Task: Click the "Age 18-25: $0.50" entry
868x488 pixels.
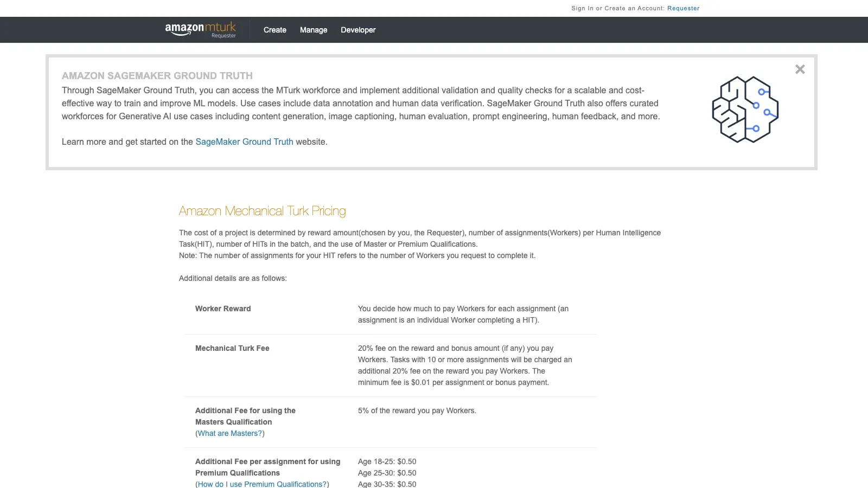Action: tap(387, 461)
